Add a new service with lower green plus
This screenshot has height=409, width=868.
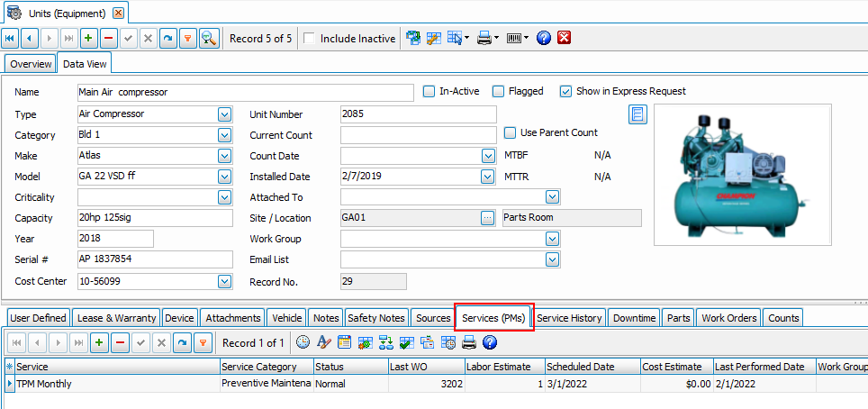pos(99,343)
